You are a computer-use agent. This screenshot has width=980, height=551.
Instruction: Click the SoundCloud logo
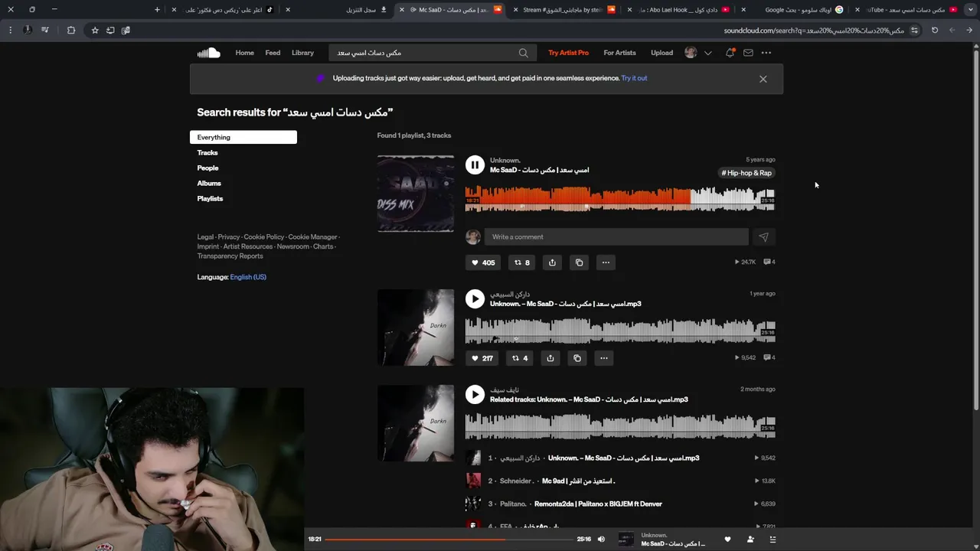208,53
